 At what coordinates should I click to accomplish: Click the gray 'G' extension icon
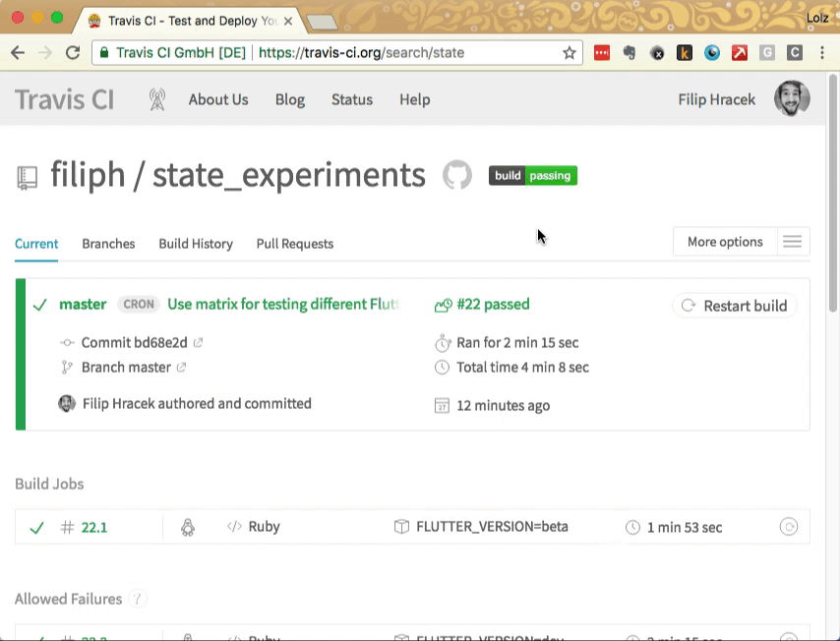pyautogui.click(x=767, y=52)
